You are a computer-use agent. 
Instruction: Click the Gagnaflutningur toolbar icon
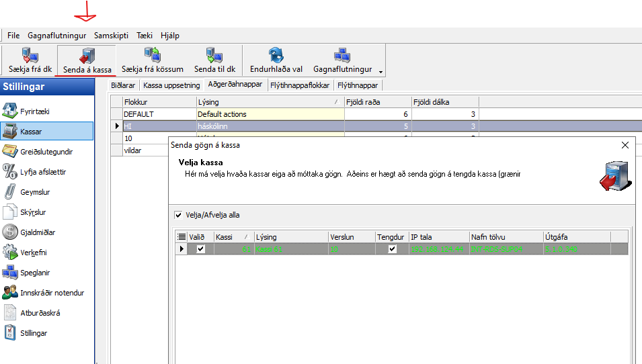click(342, 55)
